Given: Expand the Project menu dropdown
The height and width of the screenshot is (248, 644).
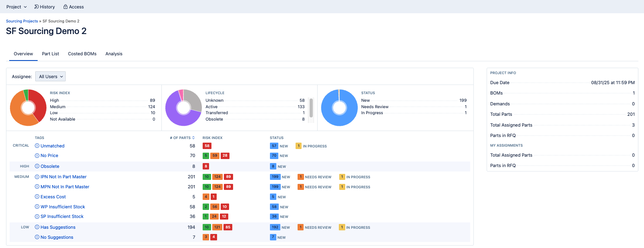Looking at the screenshot, I should tap(16, 7).
